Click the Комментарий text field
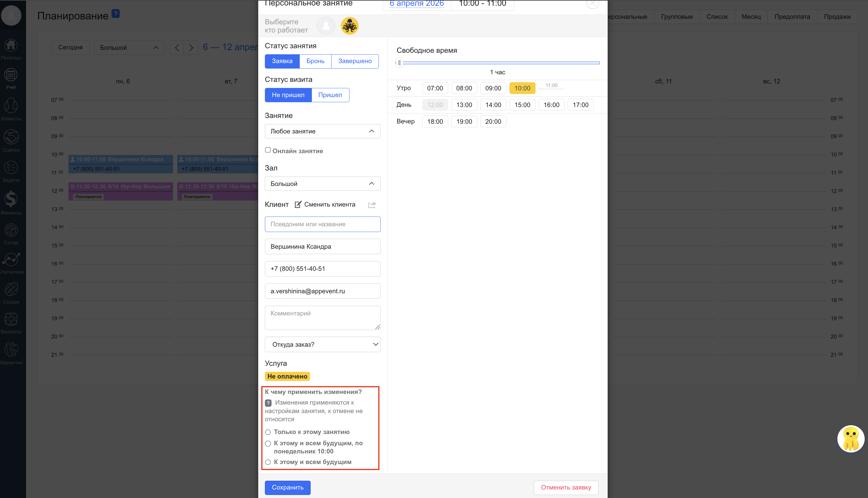Viewport: 868px width, 498px height. pyautogui.click(x=322, y=318)
